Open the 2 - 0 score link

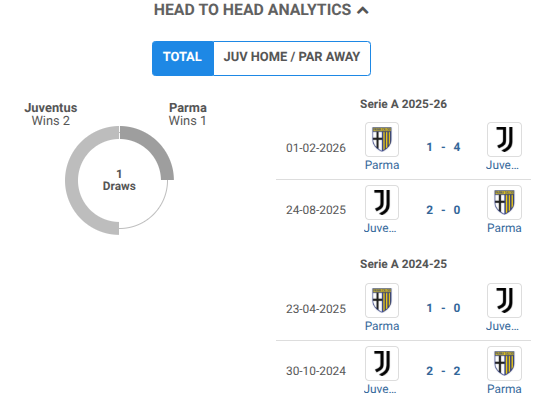tap(443, 210)
